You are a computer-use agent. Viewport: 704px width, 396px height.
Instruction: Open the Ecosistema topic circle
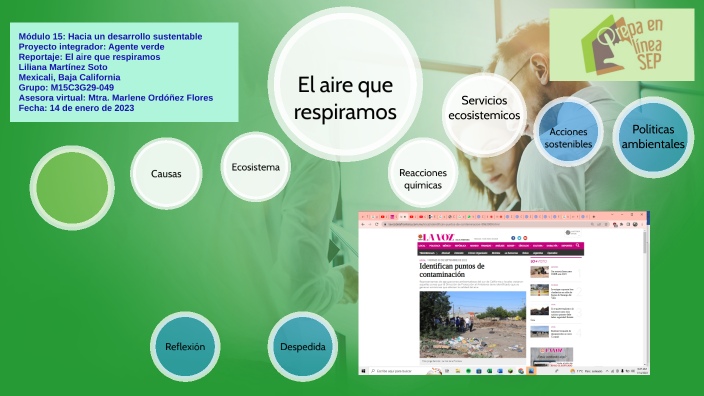click(255, 167)
